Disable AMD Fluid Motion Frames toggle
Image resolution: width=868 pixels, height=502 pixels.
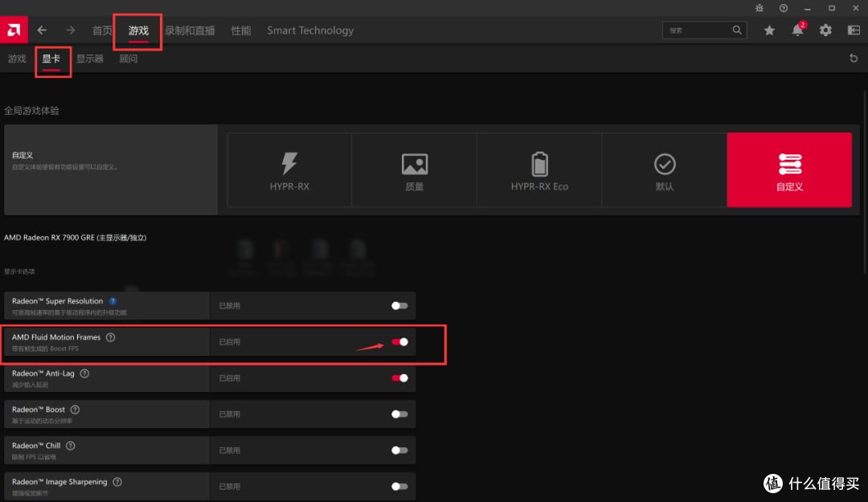tap(399, 342)
